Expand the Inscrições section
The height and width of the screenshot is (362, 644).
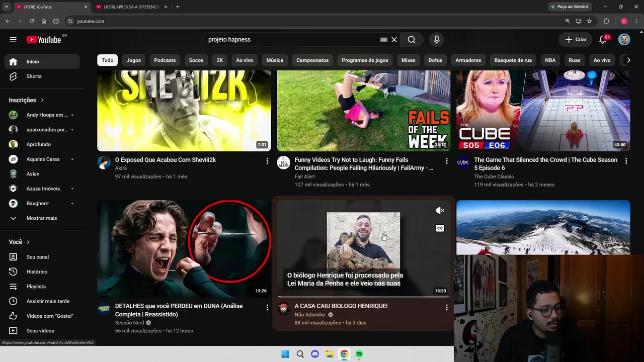tap(27, 100)
